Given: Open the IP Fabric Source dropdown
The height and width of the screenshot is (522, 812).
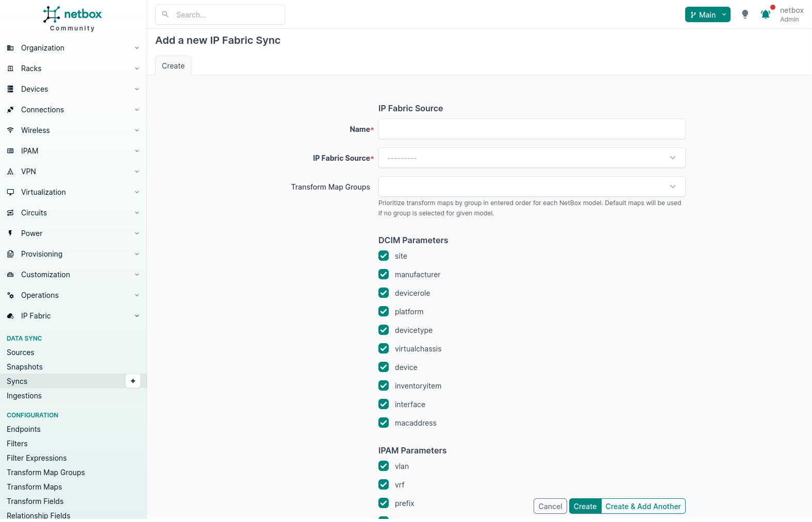Looking at the screenshot, I should 532,158.
